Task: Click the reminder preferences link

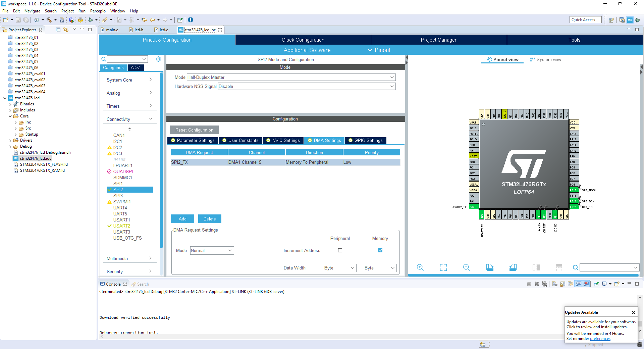Action: tap(600, 339)
